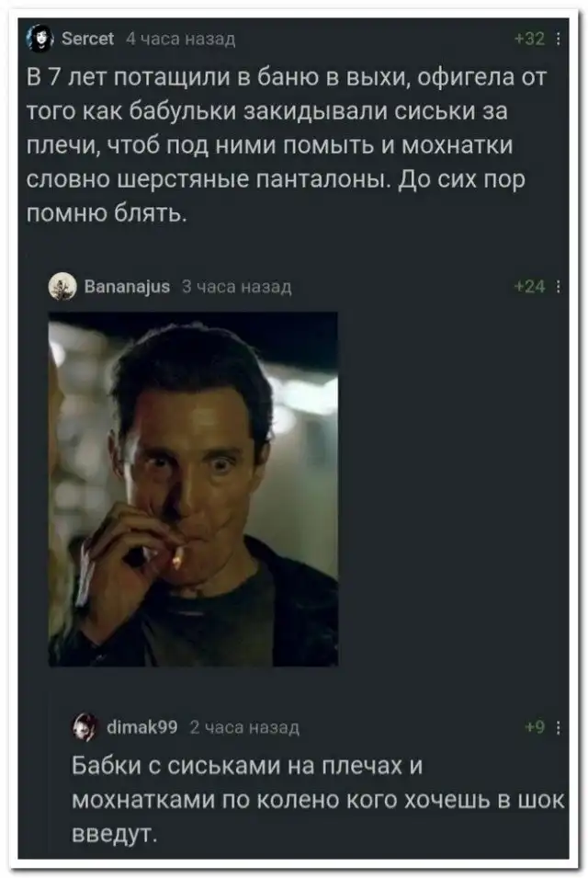Click the '2 часа назад' timestamp
Screen dimensions: 588x878
click(244, 727)
